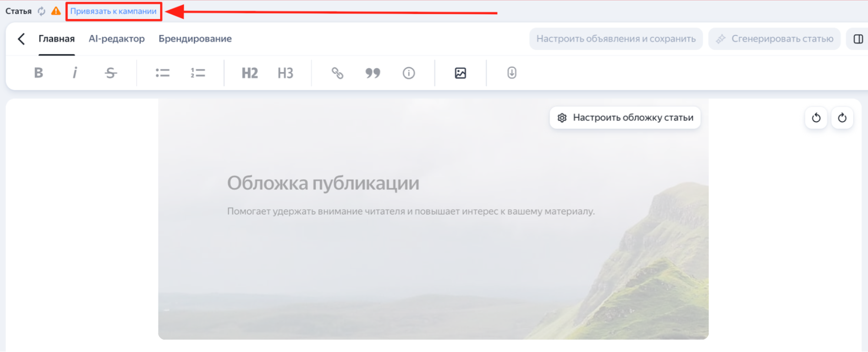Click the Привязать к кампании link
The height and width of the screenshot is (352, 868).
[x=113, y=11]
